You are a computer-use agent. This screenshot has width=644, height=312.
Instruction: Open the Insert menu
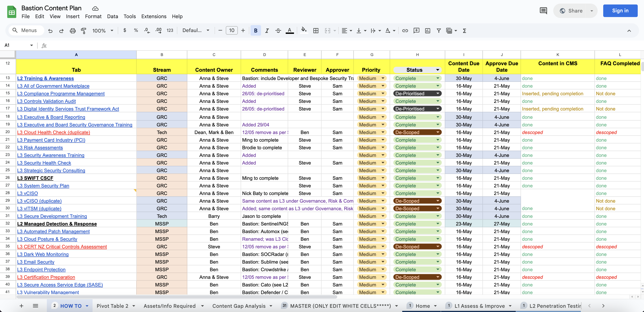[x=73, y=17]
